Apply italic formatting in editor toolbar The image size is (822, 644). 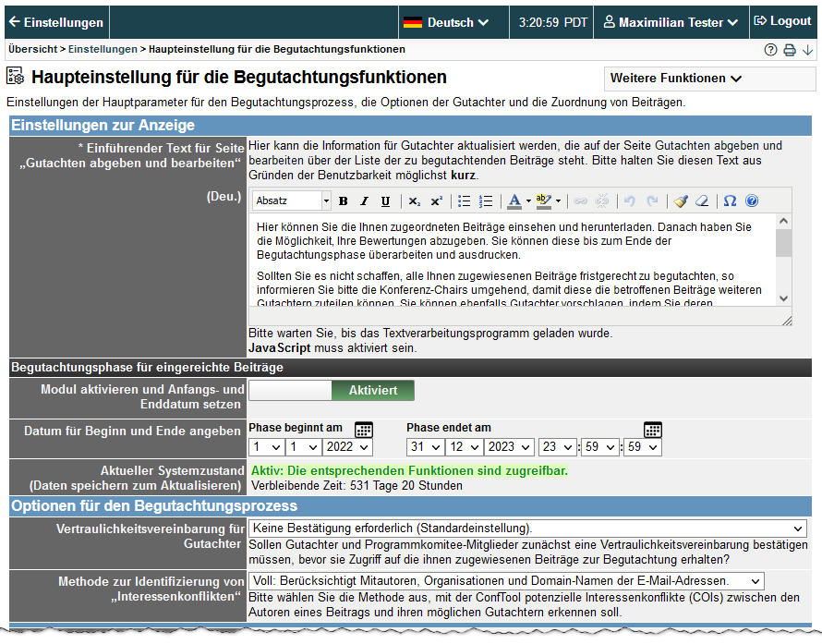coord(364,200)
